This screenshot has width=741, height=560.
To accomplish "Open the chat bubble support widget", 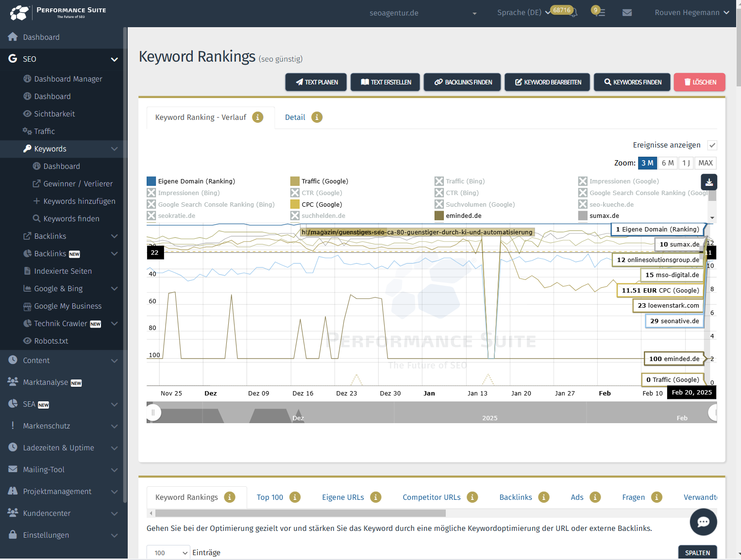I will click(703, 522).
